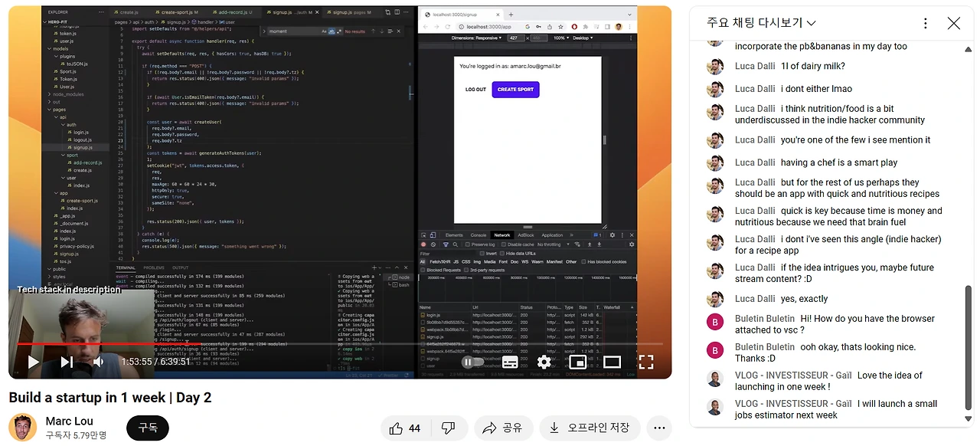Open the No throttling dropdown
980x446 pixels.
pos(554,244)
